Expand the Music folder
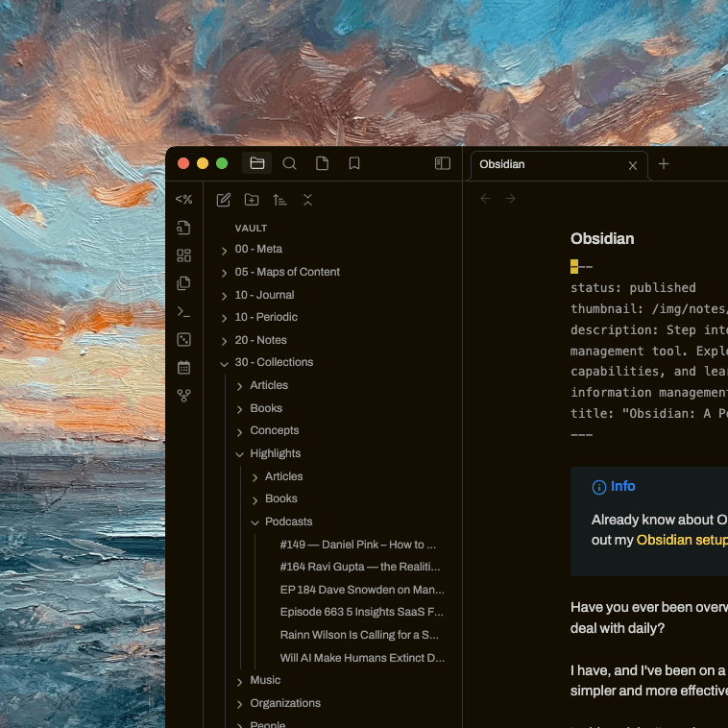Image resolution: width=728 pixels, height=728 pixels. 239,682
